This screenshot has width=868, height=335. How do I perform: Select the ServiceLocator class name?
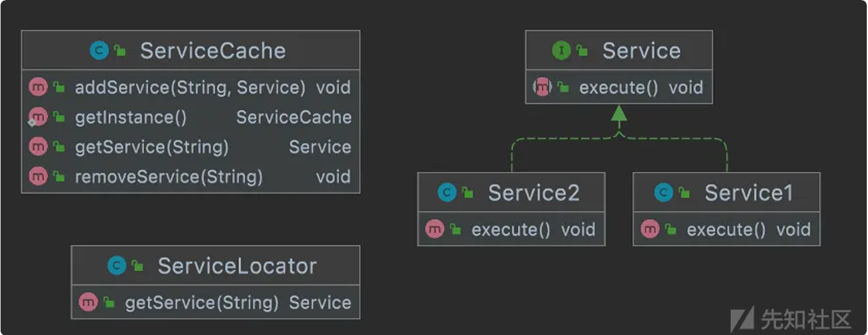tap(237, 266)
